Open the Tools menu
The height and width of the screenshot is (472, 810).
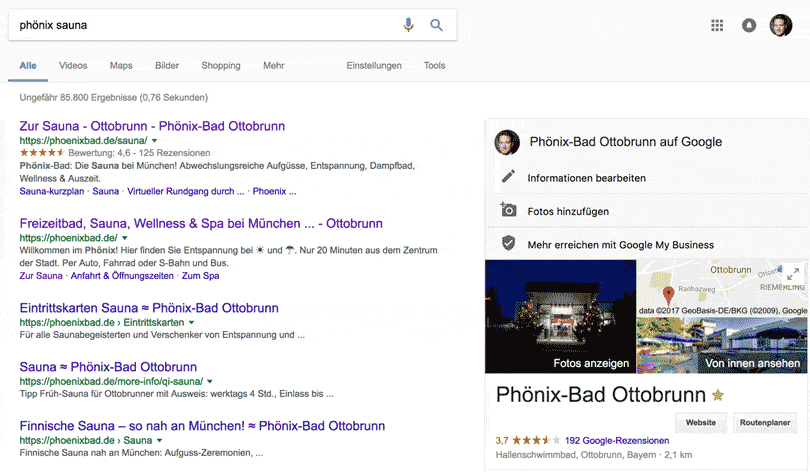pos(434,66)
